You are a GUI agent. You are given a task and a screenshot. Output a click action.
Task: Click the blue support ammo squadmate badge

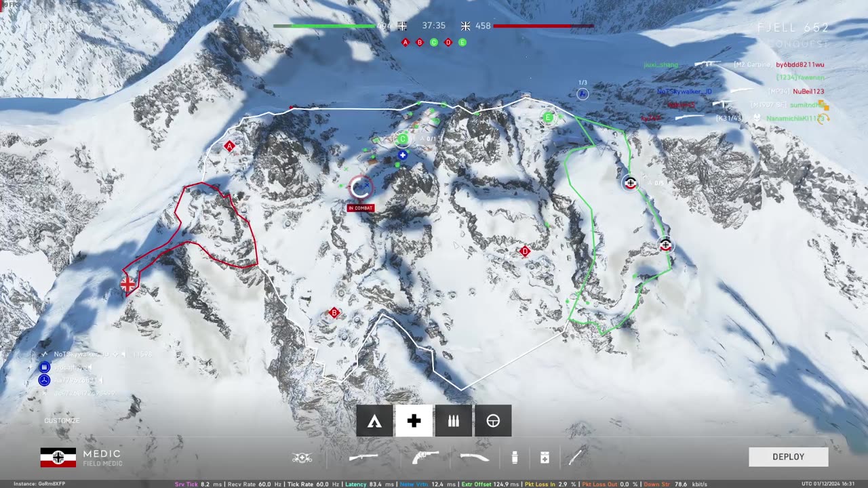[x=45, y=367]
